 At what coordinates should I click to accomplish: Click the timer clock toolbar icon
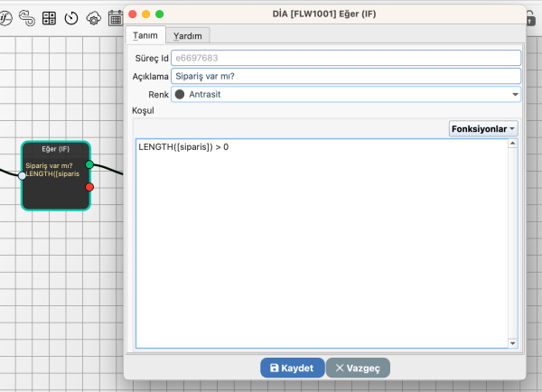click(71, 17)
